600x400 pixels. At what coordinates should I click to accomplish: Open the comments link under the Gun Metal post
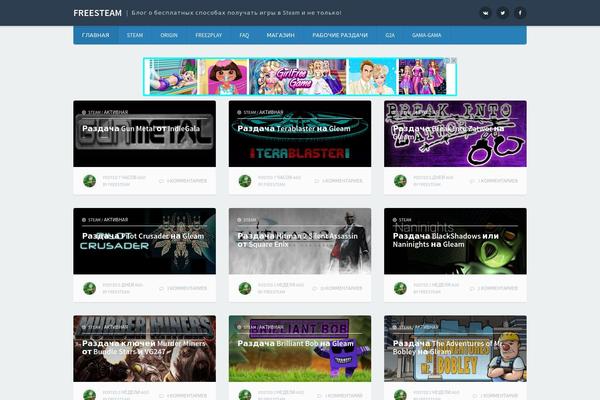click(x=183, y=181)
